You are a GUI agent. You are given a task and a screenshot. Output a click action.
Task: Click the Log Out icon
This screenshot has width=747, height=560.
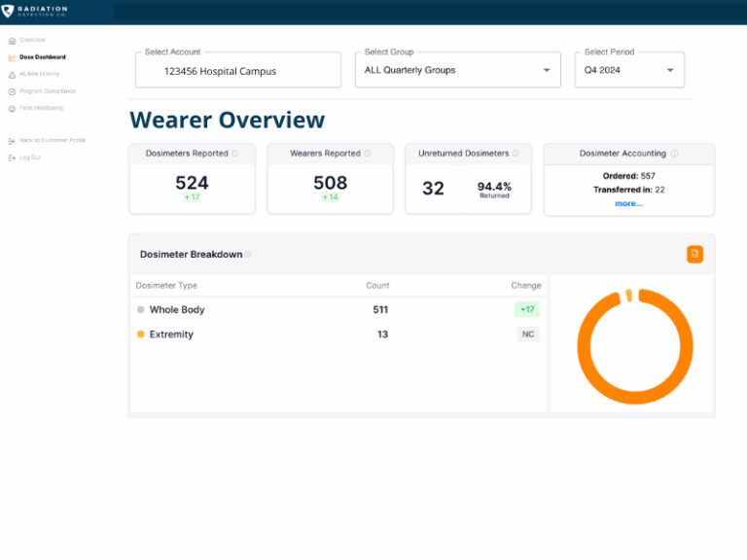(12, 157)
